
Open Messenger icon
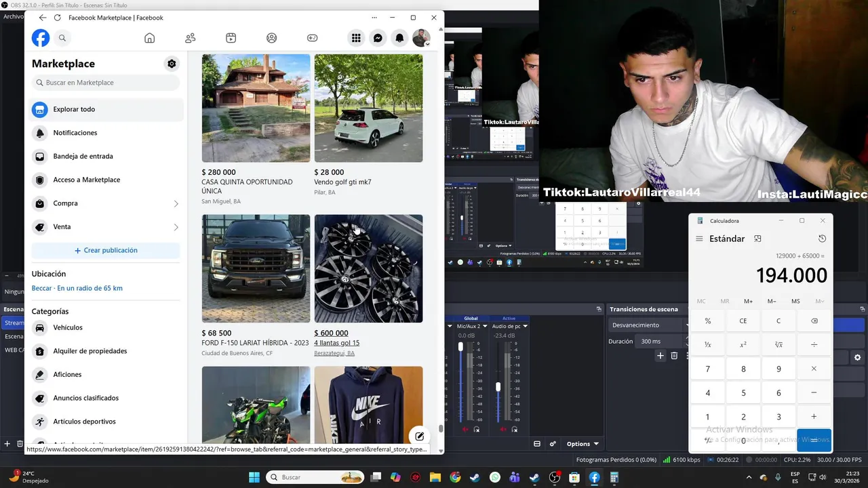(x=378, y=38)
